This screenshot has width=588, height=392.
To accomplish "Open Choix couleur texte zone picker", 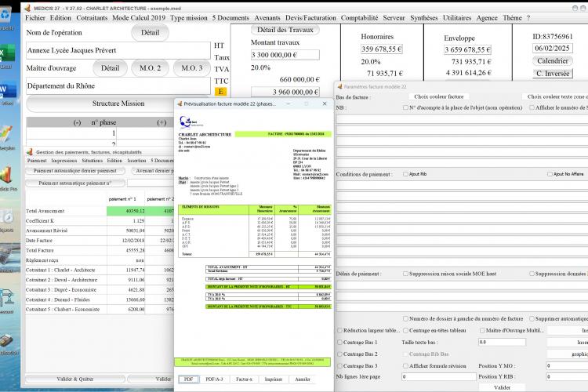I will (555, 96).
